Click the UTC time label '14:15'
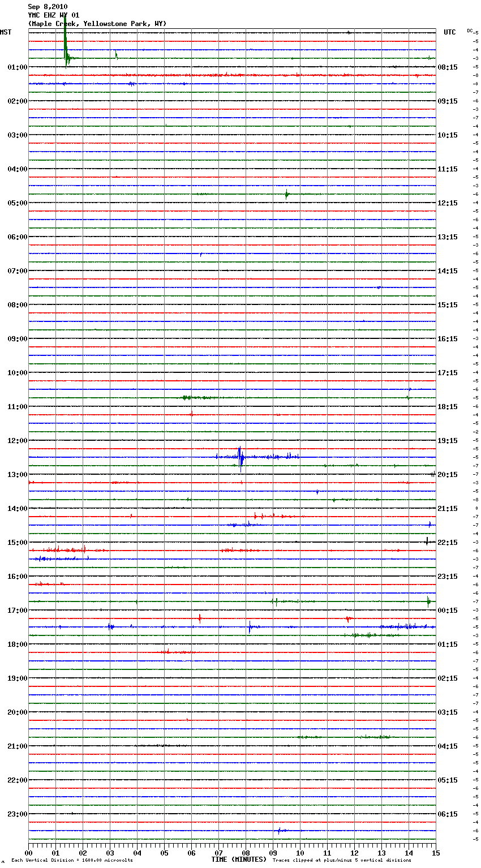This screenshot has height=868, width=481. (x=448, y=271)
